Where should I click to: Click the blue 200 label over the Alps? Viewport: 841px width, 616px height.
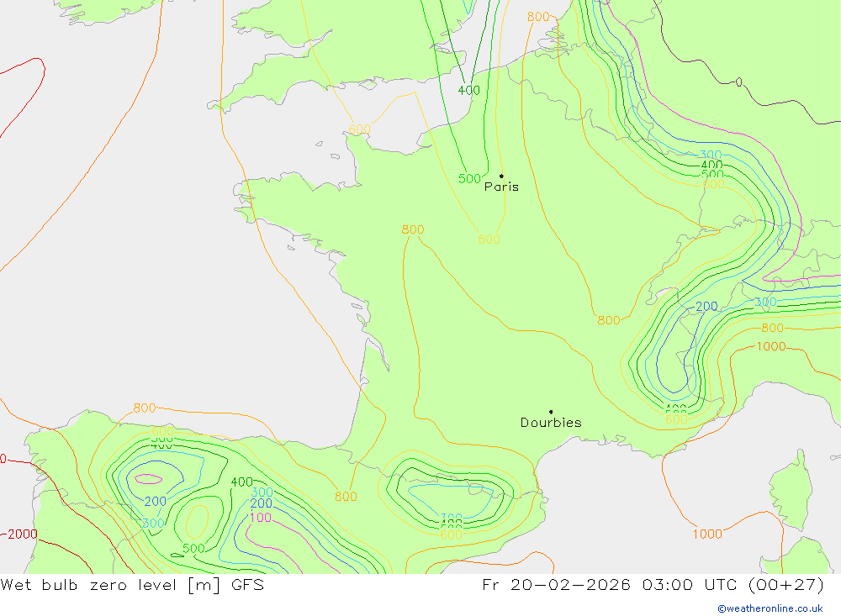click(706, 306)
